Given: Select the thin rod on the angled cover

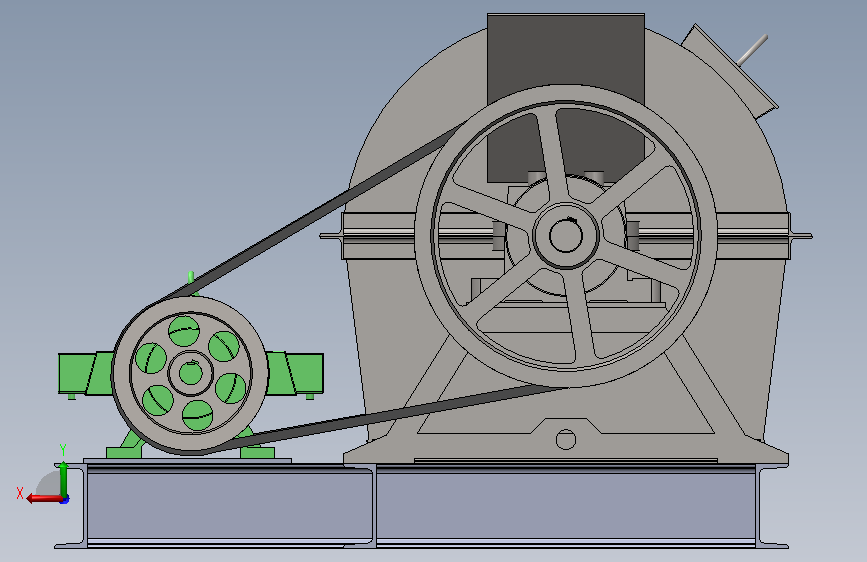Looking at the screenshot, I should 753,49.
